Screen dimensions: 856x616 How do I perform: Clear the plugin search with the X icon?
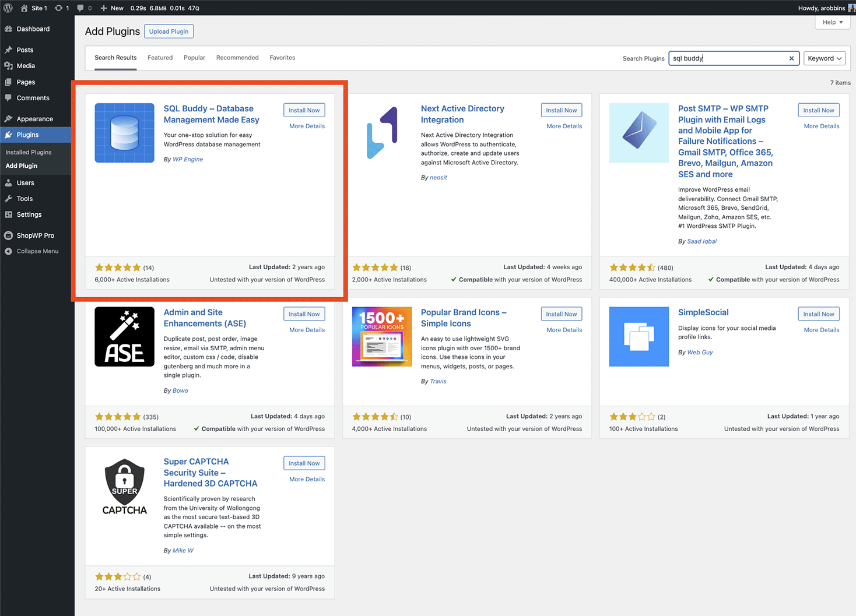pyautogui.click(x=791, y=58)
